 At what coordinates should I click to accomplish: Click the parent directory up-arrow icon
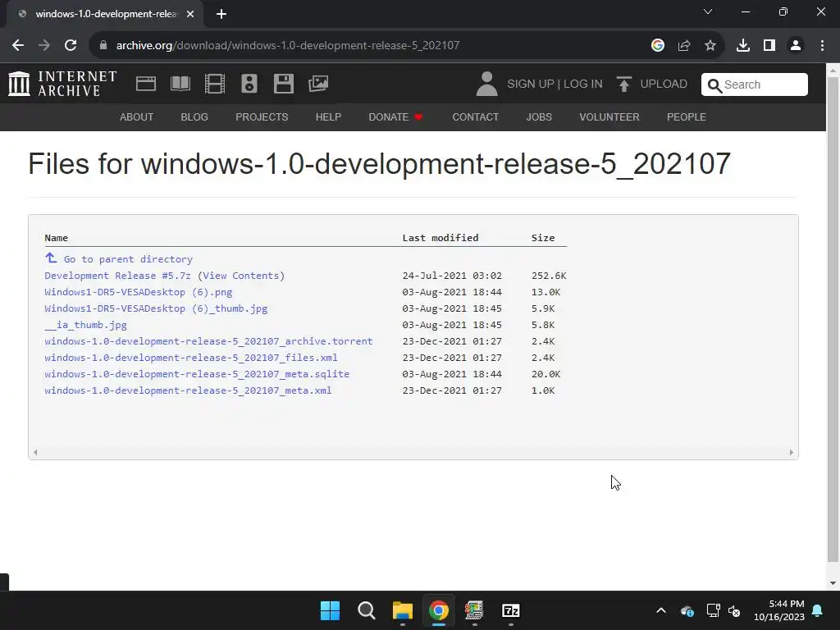(51, 258)
